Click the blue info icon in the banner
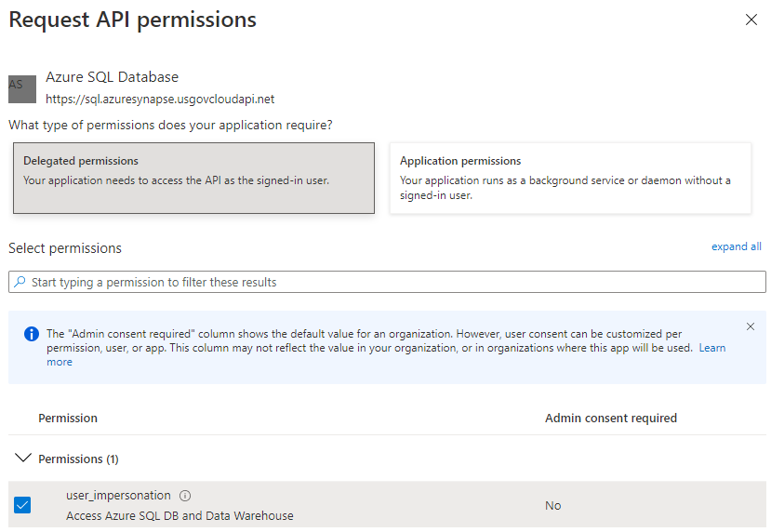 (x=32, y=334)
